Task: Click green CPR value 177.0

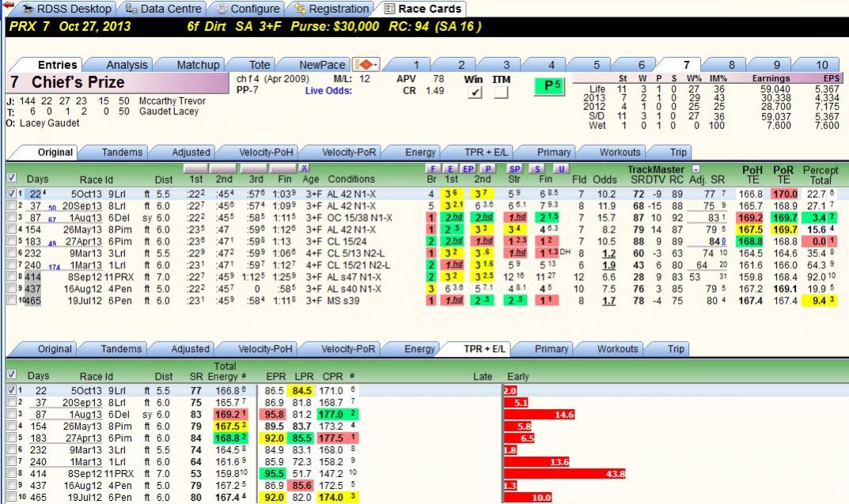Action: point(330,414)
